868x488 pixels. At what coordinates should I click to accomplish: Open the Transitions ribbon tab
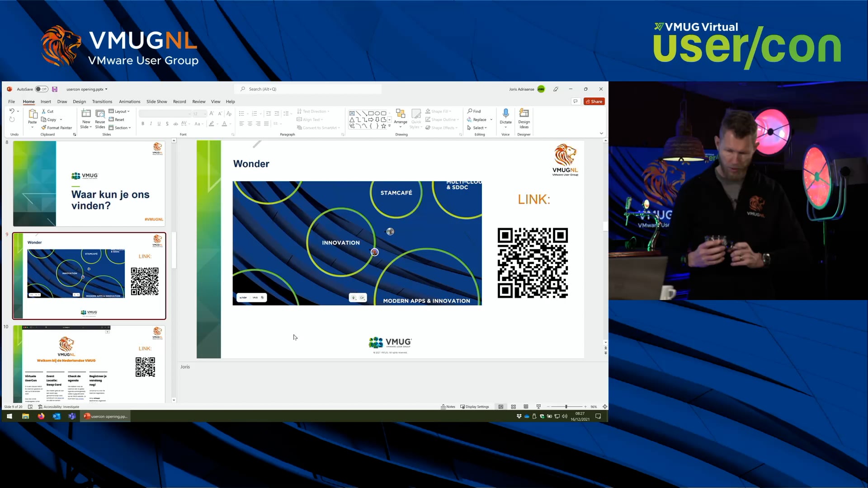102,101
